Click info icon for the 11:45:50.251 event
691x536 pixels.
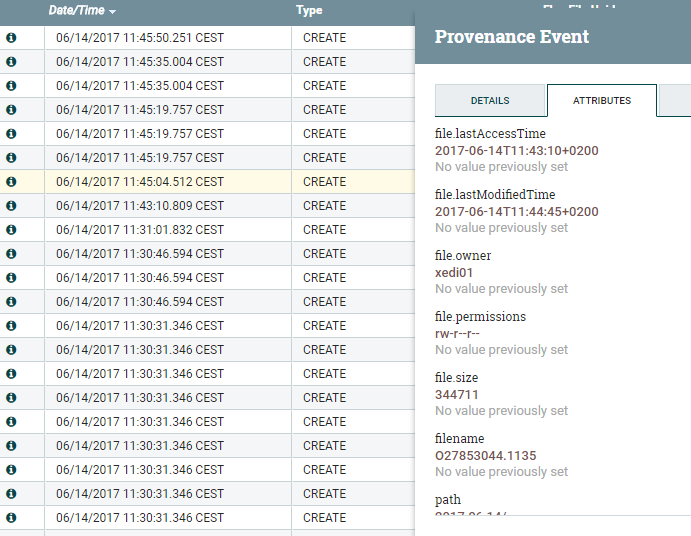(12, 37)
